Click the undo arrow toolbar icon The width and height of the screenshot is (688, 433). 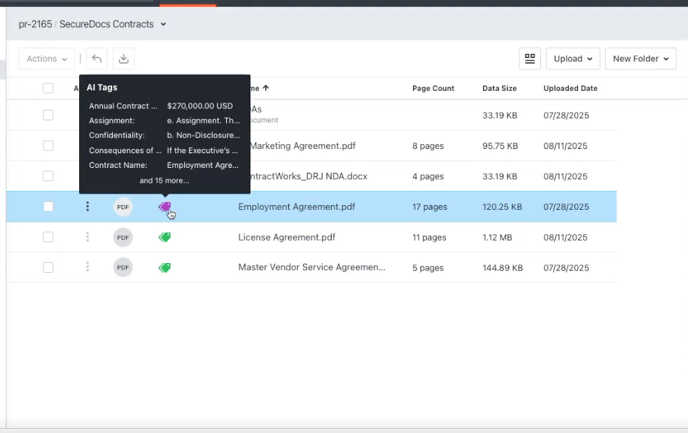97,58
